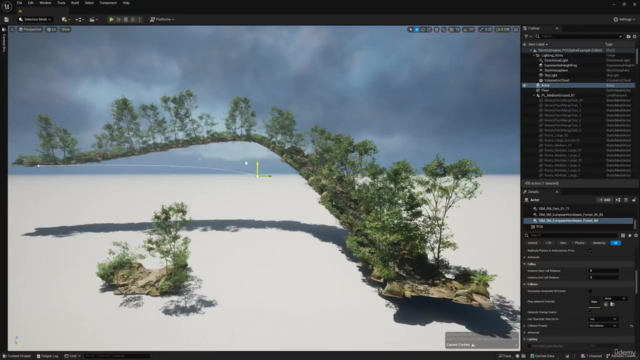
Task: Open Content Drawer in the status bar
Action: pyautogui.click(x=17, y=356)
